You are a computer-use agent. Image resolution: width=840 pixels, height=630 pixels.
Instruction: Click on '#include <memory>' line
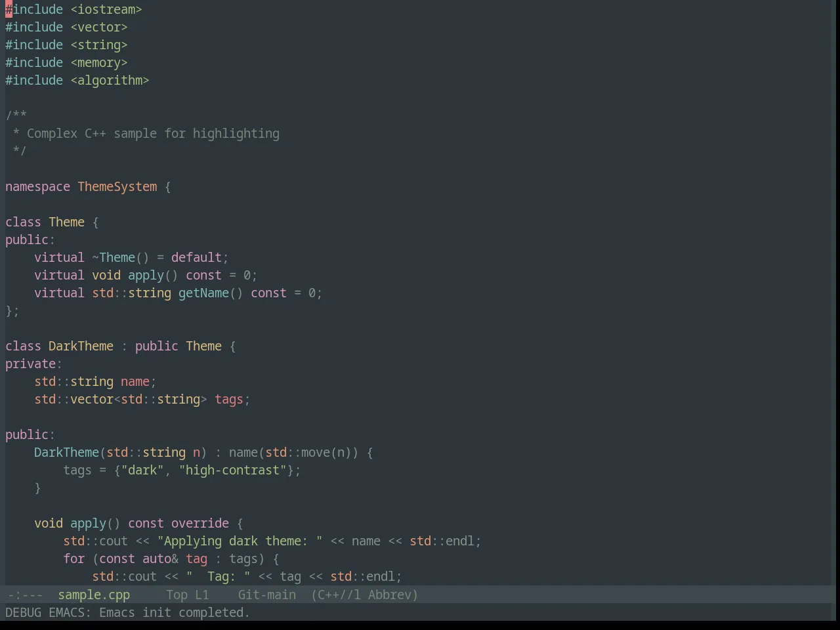(x=66, y=63)
